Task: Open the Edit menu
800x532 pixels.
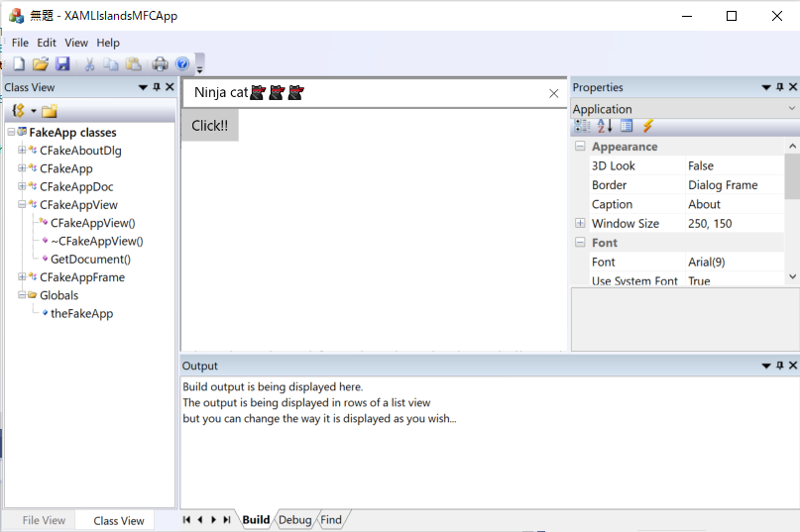Action: [x=47, y=43]
